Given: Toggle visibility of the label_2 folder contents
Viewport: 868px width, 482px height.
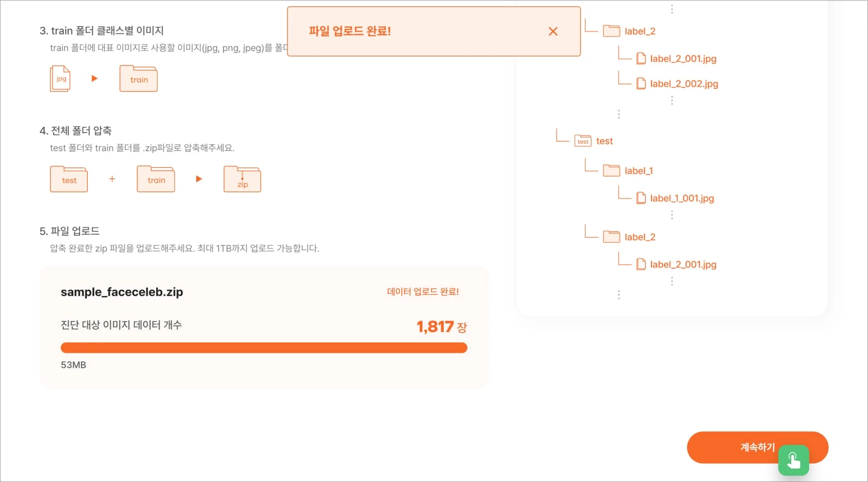Looking at the screenshot, I should click(611, 30).
